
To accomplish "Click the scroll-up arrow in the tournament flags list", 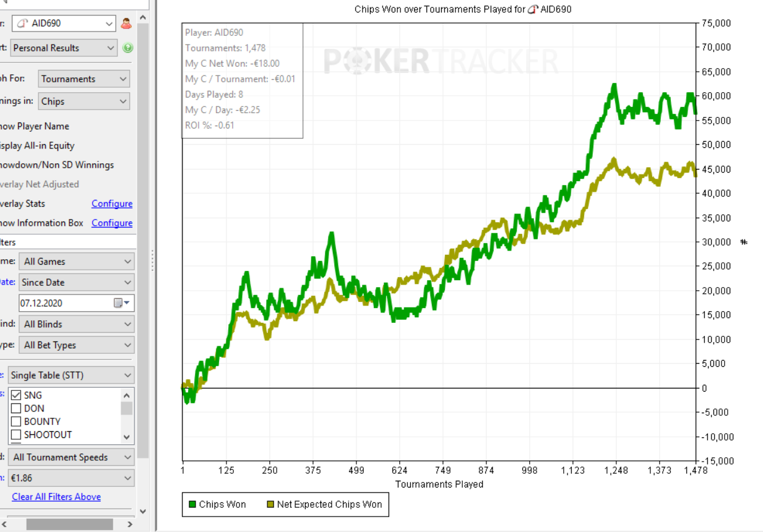I will pos(127,395).
